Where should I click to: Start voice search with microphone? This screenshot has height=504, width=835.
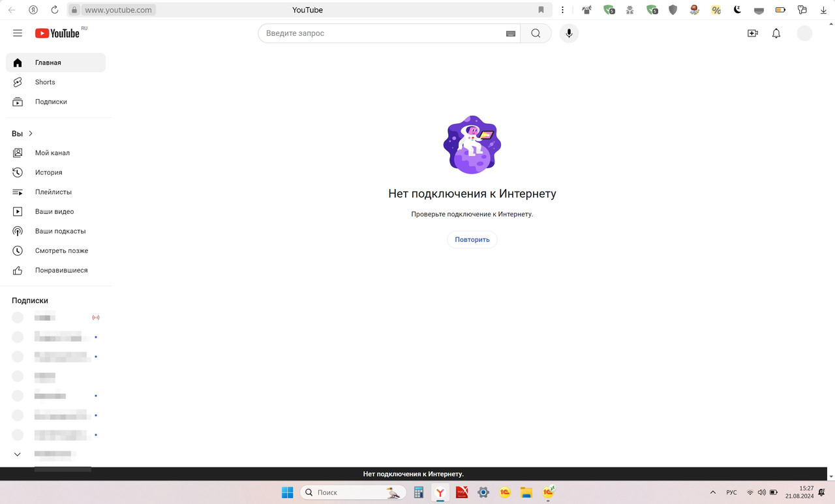pos(569,33)
